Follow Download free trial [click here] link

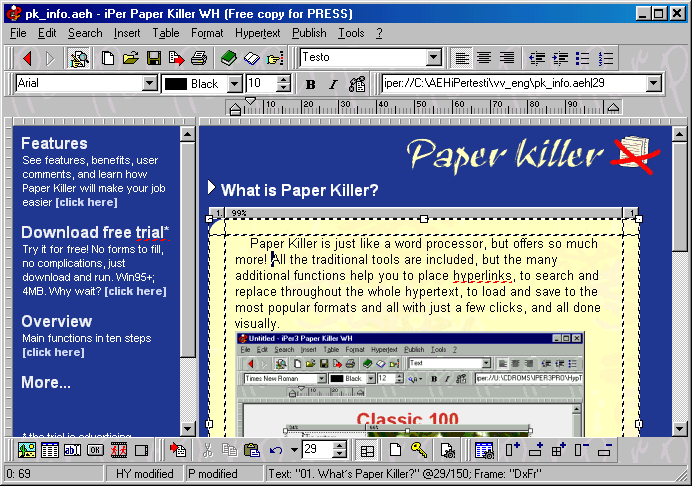click(x=135, y=291)
